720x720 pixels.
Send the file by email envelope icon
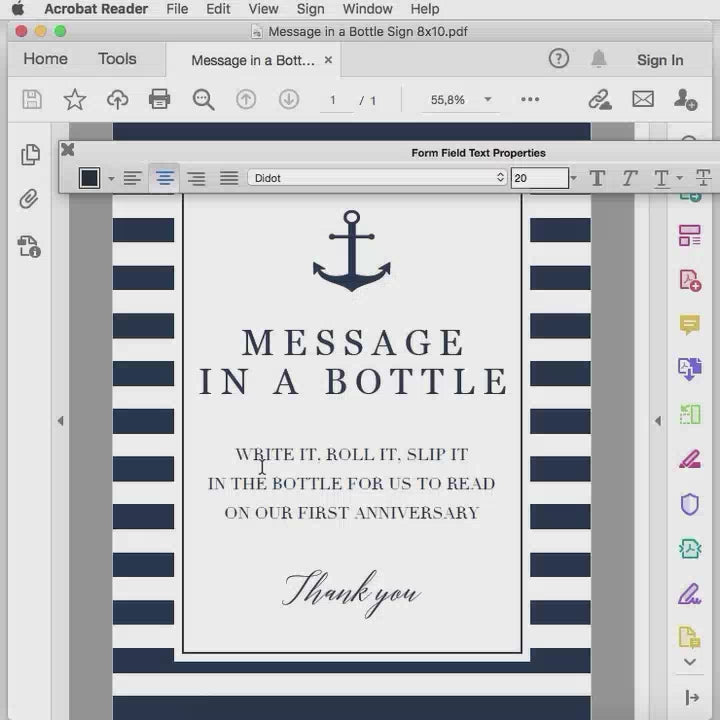[x=643, y=99]
